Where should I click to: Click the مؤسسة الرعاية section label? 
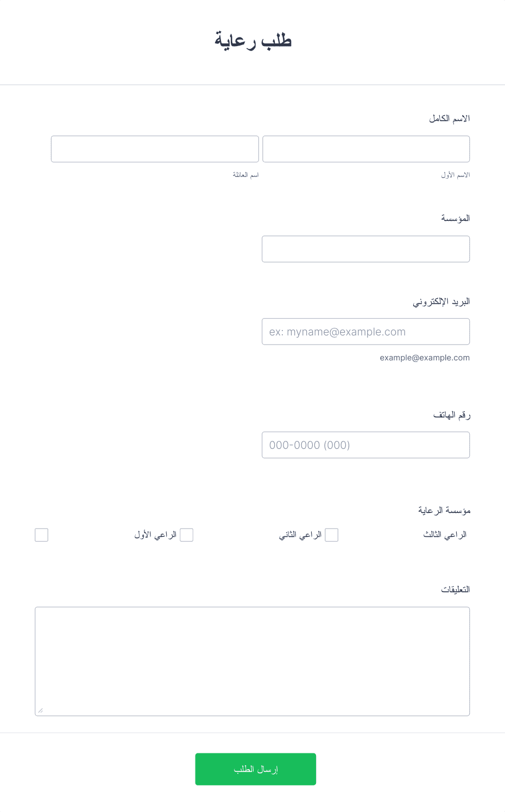point(444,510)
